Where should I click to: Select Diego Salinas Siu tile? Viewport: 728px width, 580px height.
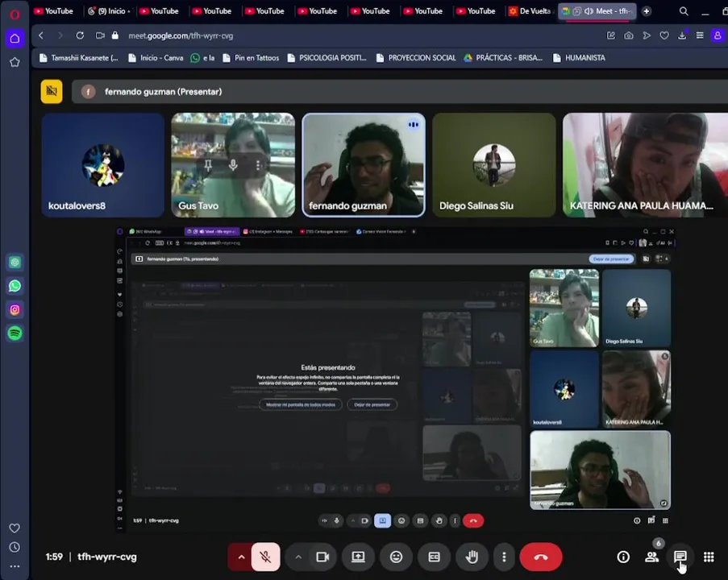click(494, 164)
